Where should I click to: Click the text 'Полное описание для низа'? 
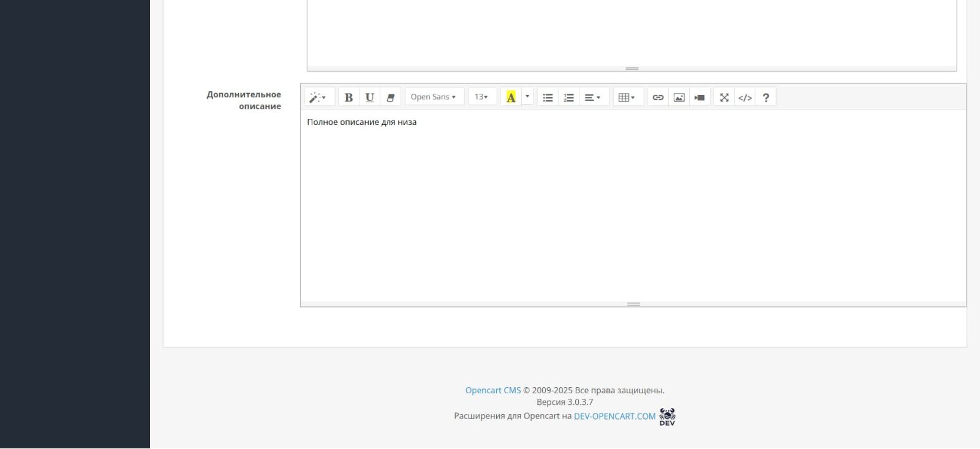click(362, 122)
